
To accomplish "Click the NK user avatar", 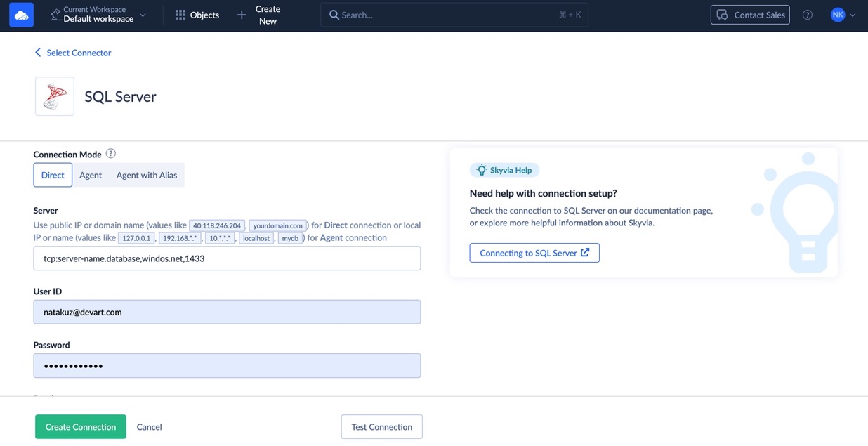I will pyautogui.click(x=837, y=15).
